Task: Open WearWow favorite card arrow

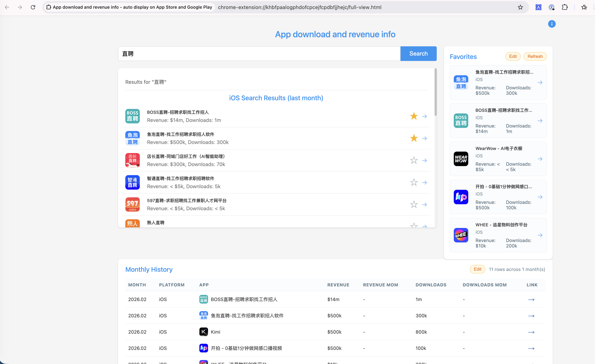Action: click(x=540, y=159)
